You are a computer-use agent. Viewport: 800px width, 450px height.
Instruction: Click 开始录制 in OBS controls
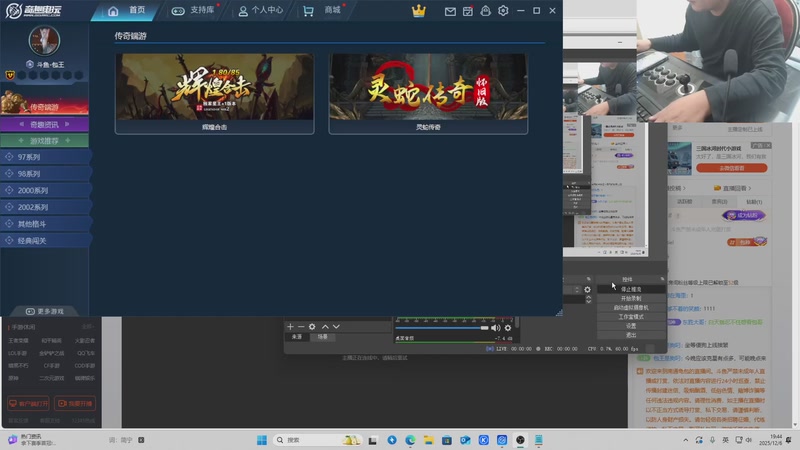631,298
